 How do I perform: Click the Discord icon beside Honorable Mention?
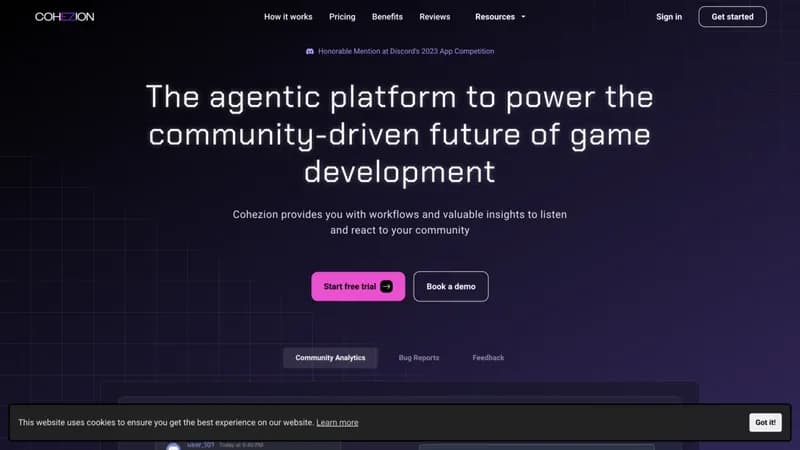point(310,51)
